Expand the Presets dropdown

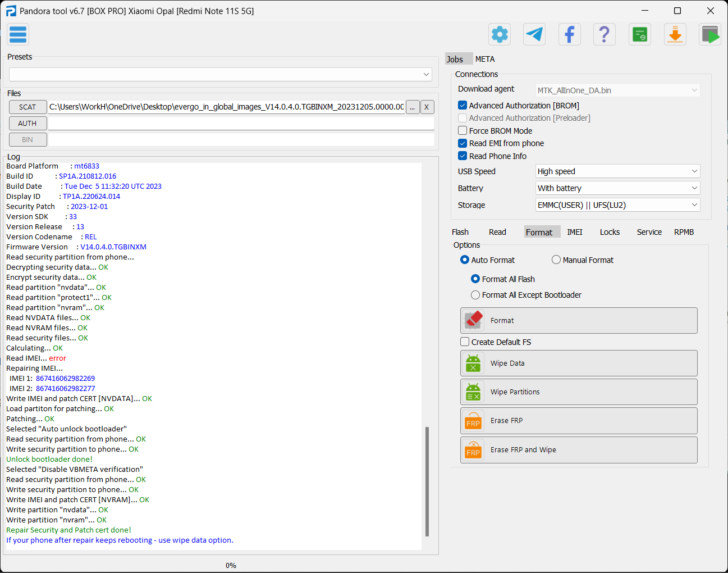tap(221, 74)
